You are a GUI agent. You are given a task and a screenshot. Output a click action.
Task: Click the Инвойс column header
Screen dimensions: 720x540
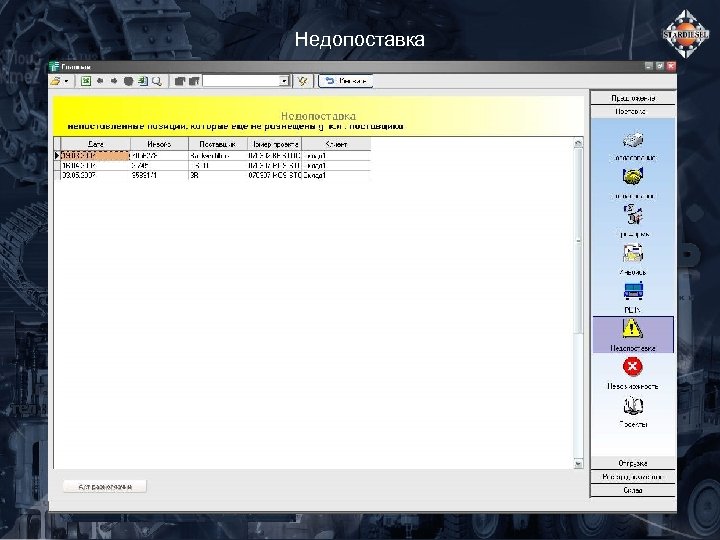click(159, 144)
